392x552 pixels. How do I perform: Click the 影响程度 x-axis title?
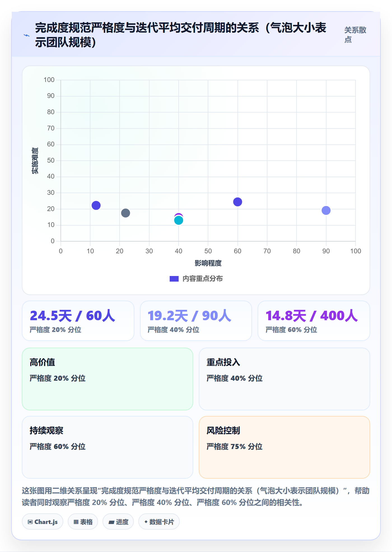pos(208,263)
